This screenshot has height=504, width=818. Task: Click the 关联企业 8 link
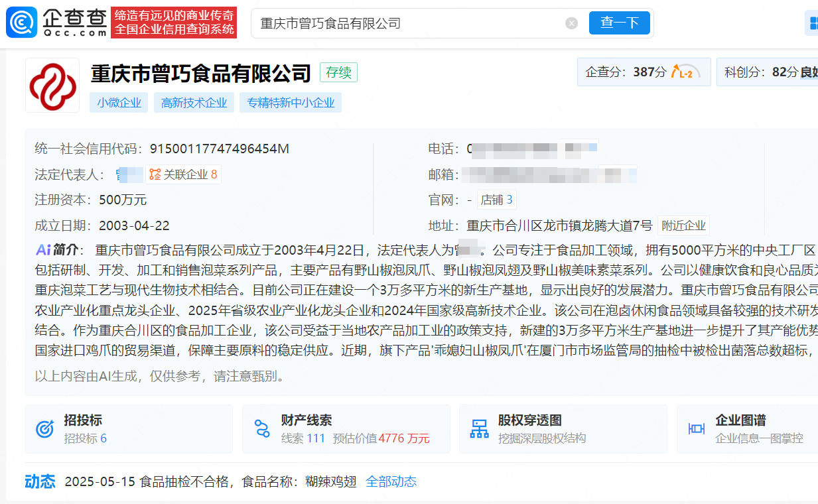tap(184, 174)
